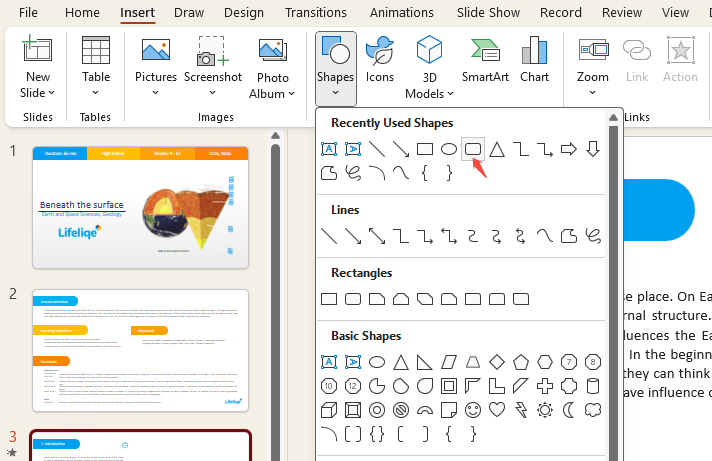This screenshot has height=461, width=712.
Task: Open the Transitions tab
Action: 316,13
